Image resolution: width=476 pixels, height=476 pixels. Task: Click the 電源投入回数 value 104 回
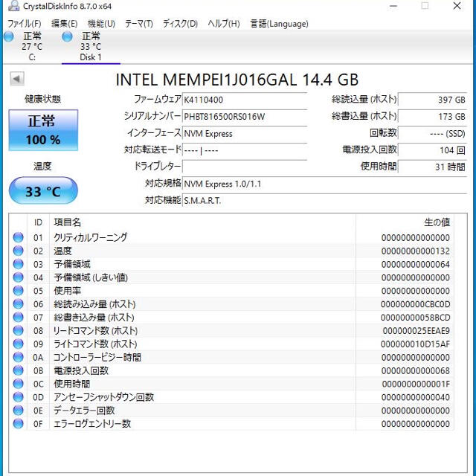point(432,150)
